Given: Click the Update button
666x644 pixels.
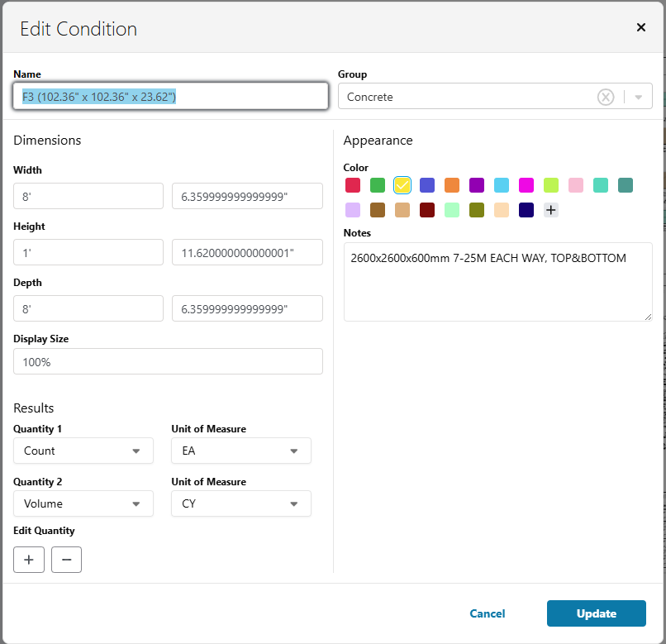Looking at the screenshot, I should [597, 613].
